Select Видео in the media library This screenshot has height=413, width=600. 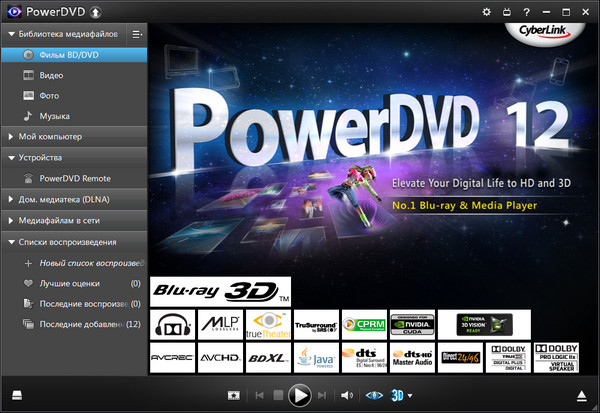[x=52, y=74]
